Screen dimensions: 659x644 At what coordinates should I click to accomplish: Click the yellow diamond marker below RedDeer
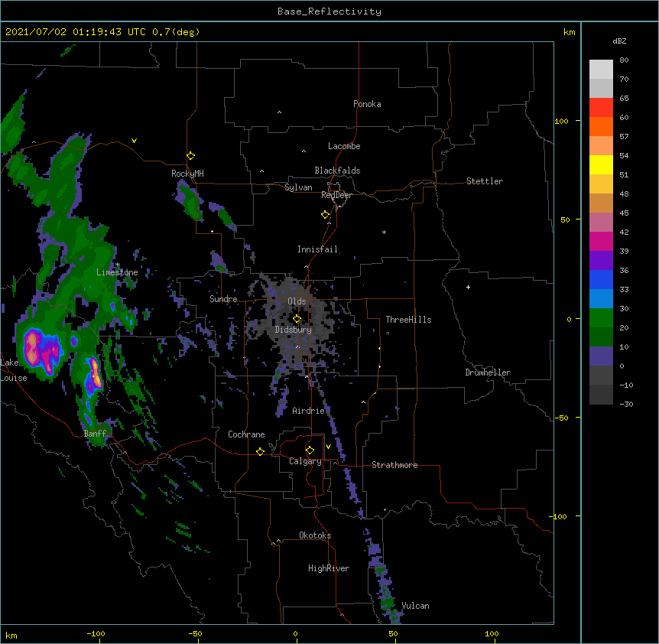326,215
